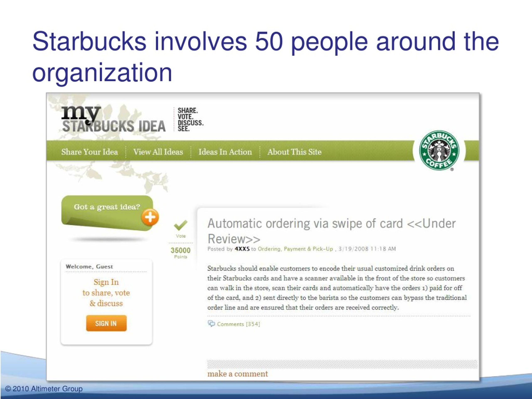Open About This Site
The width and height of the screenshot is (532, 399).
294,152
